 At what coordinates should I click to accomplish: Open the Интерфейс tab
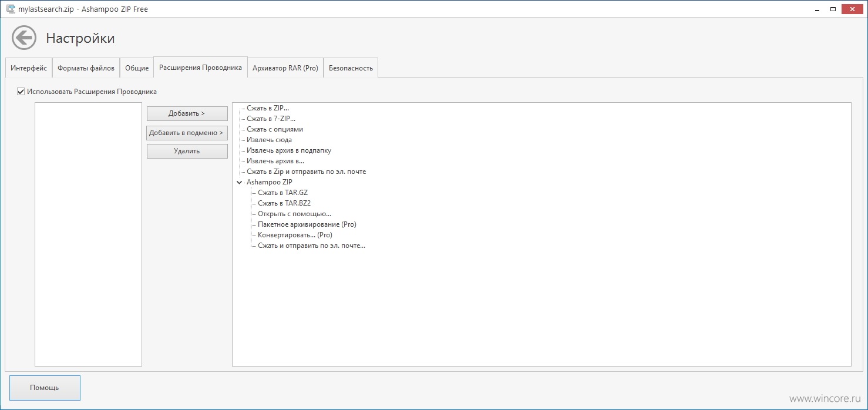tap(29, 68)
